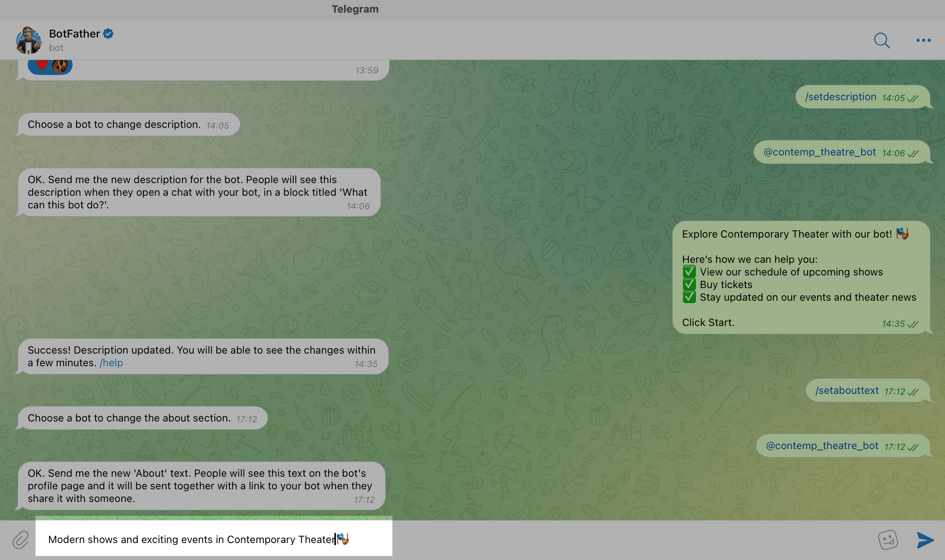Click the search magnifier icon in header
The image size is (945, 560).
click(x=881, y=40)
